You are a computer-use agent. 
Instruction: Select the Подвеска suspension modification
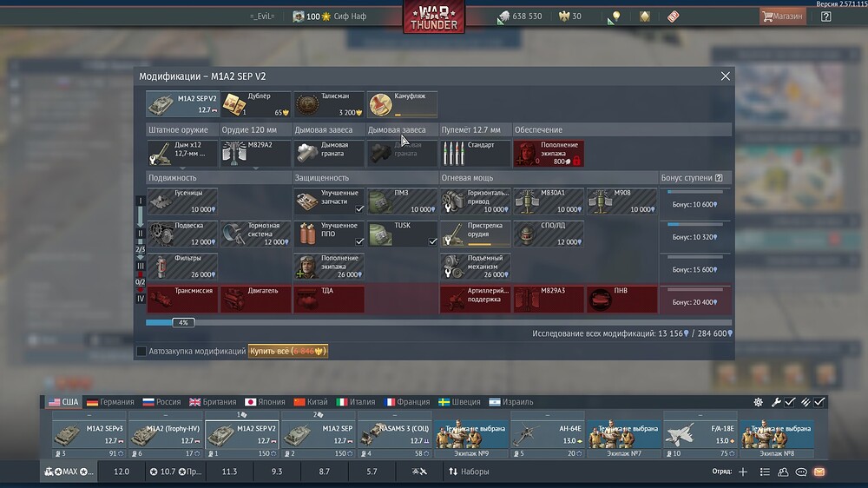coord(182,234)
